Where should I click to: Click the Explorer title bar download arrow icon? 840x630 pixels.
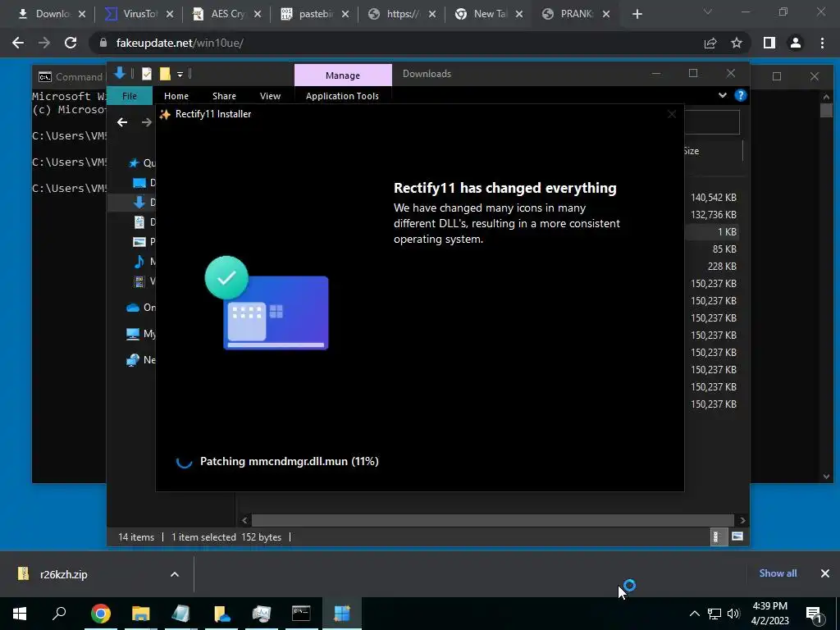[x=120, y=73]
